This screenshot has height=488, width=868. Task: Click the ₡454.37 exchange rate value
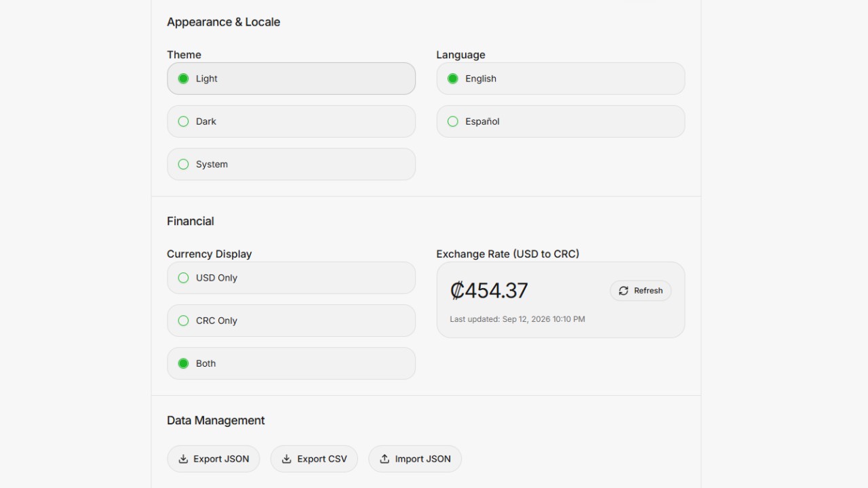(489, 291)
